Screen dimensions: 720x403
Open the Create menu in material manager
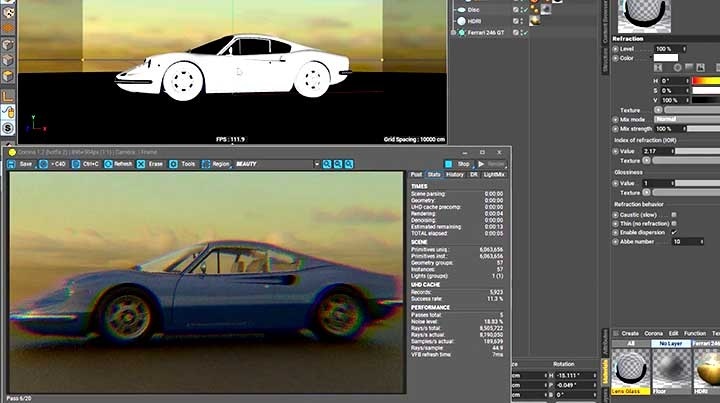point(630,333)
